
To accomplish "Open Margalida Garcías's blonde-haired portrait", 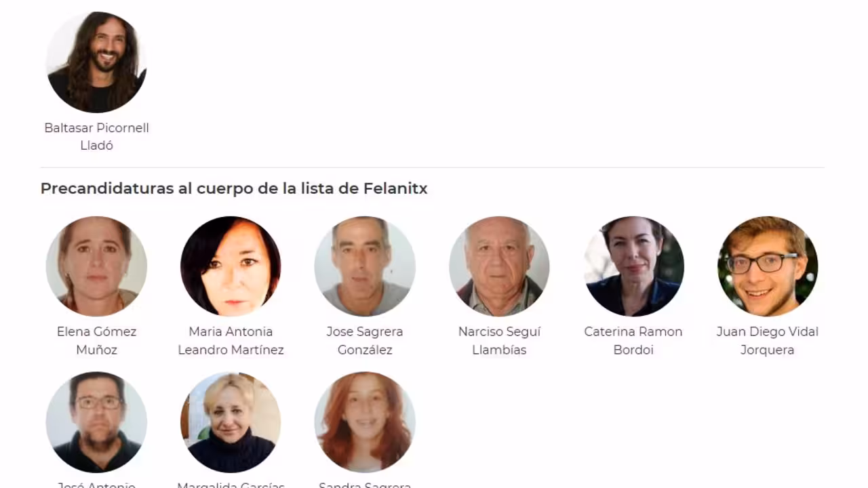I will pyautogui.click(x=231, y=422).
